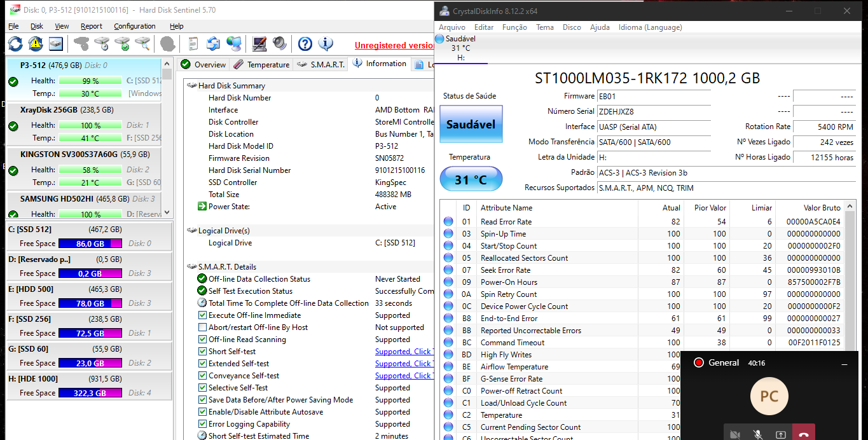Toggle Abort/restart Off-line By Host checkbox
Image resolution: width=868 pixels, height=440 pixels.
(x=202, y=327)
